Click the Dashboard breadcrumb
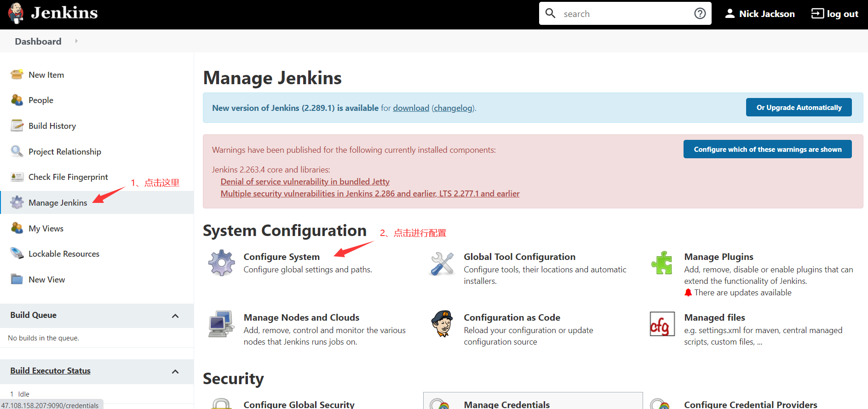The height and width of the screenshot is (409, 868). point(38,41)
